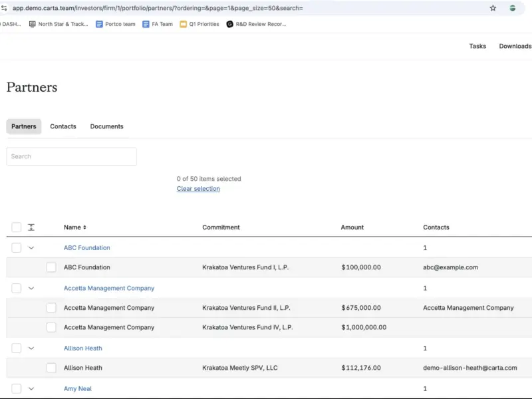Open the Portco team bookmark
This screenshot has width=532, height=399.
[115, 24]
